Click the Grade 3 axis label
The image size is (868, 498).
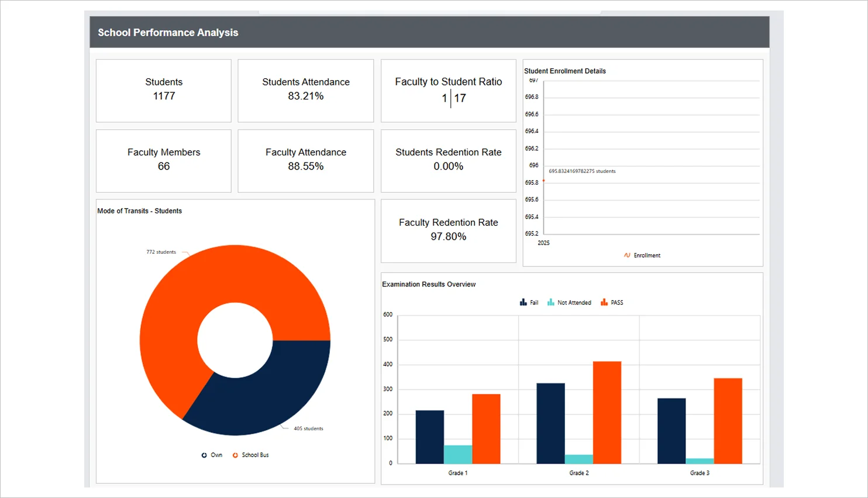point(700,473)
